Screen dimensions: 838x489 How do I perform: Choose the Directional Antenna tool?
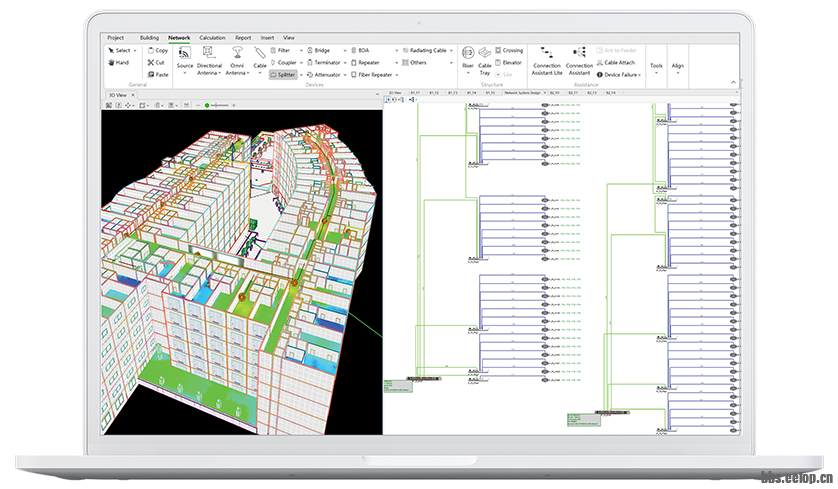click(208, 60)
